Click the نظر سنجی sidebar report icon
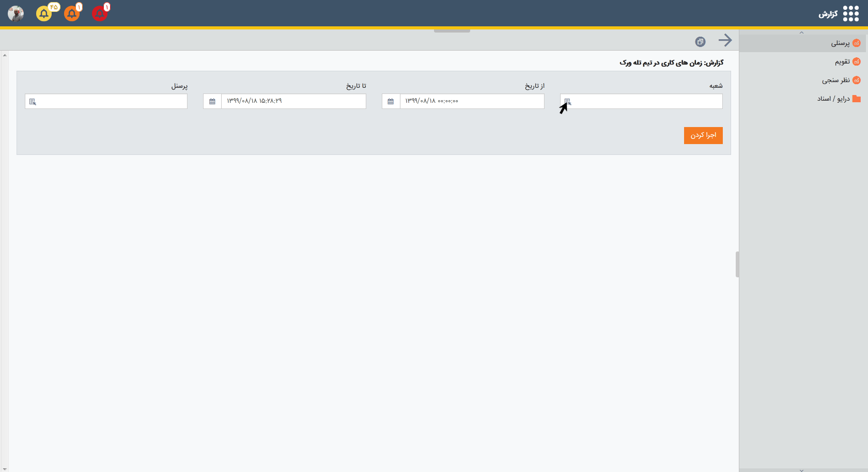The image size is (868, 472). (x=857, y=80)
